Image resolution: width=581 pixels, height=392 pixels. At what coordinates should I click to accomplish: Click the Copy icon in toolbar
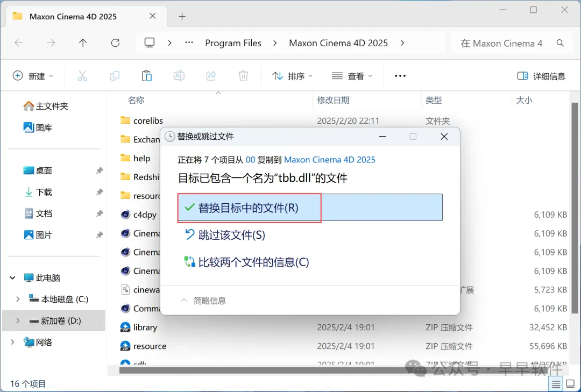(115, 76)
